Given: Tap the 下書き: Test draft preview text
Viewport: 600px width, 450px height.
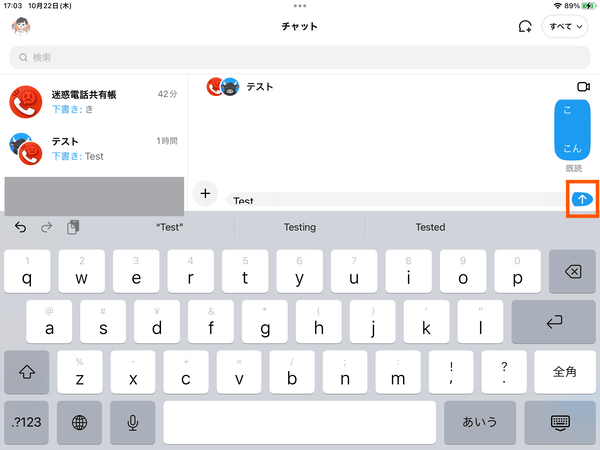Looking at the screenshot, I should click(78, 156).
